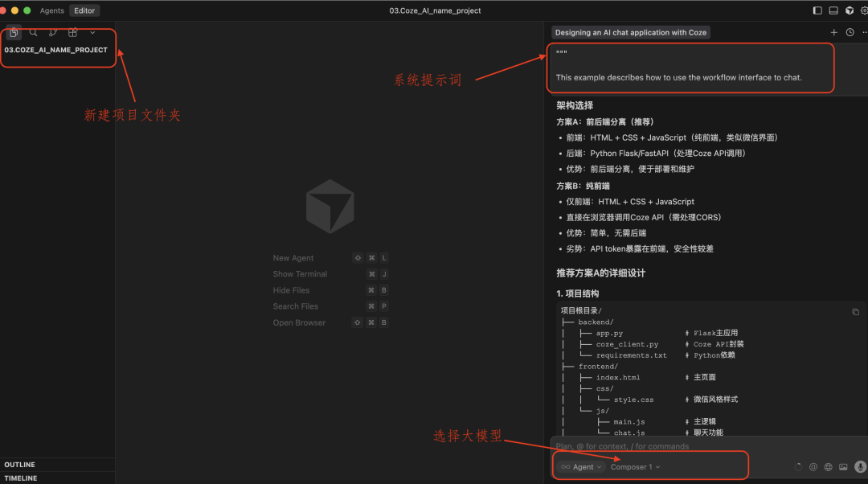Toggle the Cursor AI pane cube icon
This screenshot has width=868, height=484.
[x=850, y=10]
